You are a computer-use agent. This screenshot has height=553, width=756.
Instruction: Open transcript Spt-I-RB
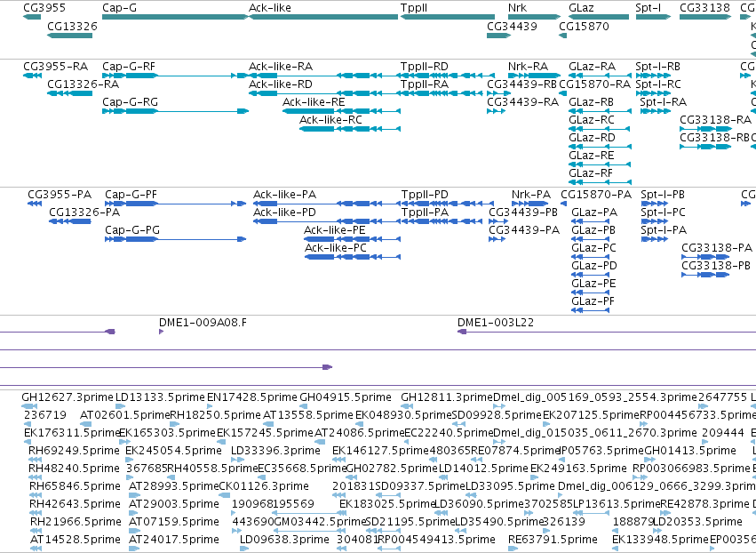click(657, 66)
